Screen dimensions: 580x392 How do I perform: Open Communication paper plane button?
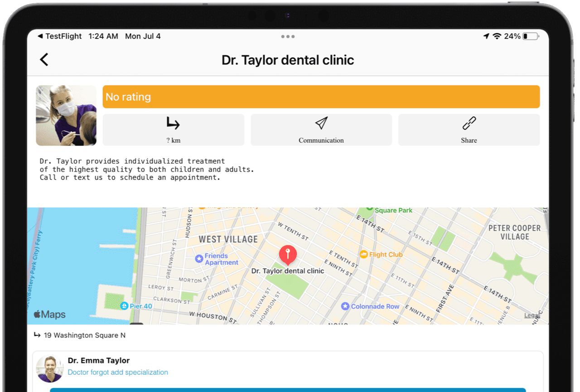[321, 130]
